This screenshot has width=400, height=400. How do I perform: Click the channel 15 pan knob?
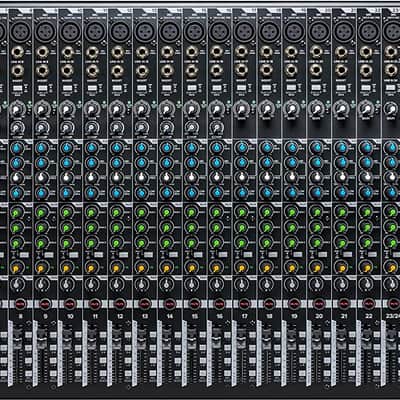191,284
